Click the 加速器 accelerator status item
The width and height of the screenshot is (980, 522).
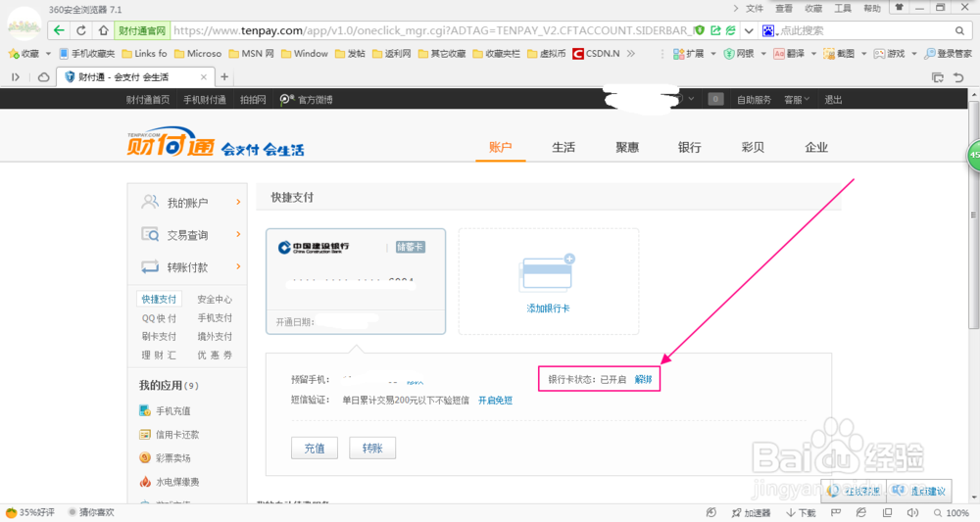[x=751, y=512]
